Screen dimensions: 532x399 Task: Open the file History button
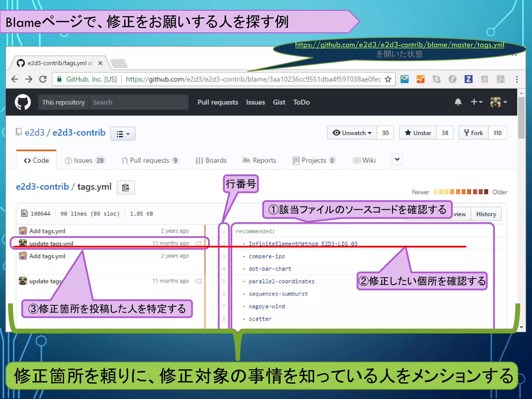(x=486, y=214)
